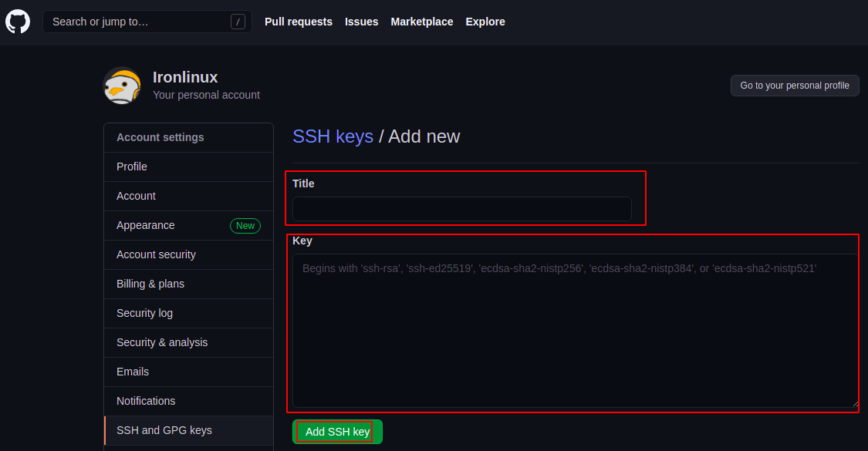Open Pull requests in top navigation
The height and width of the screenshot is (451, 868).
pos(298,22)
